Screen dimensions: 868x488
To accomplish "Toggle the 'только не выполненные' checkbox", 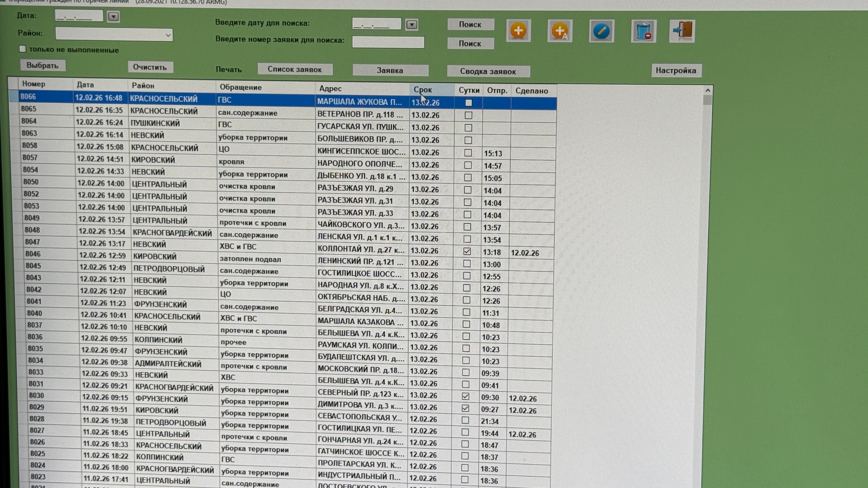I will tap(23, 49).
